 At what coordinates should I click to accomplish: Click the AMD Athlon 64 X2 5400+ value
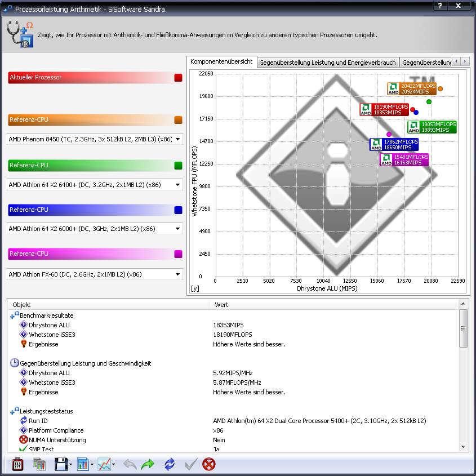click(x=319, y=421)
